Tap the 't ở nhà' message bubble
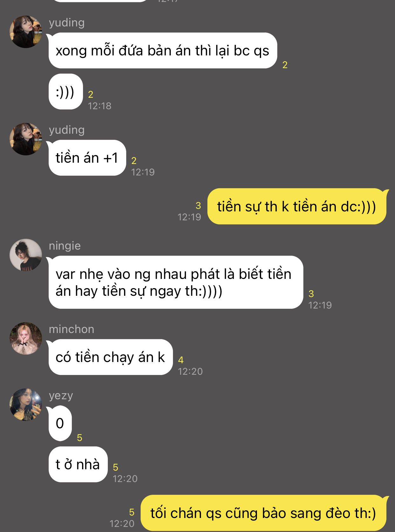Image resolution: width=395 pixels, height=532 pixels. pos(78,465)
